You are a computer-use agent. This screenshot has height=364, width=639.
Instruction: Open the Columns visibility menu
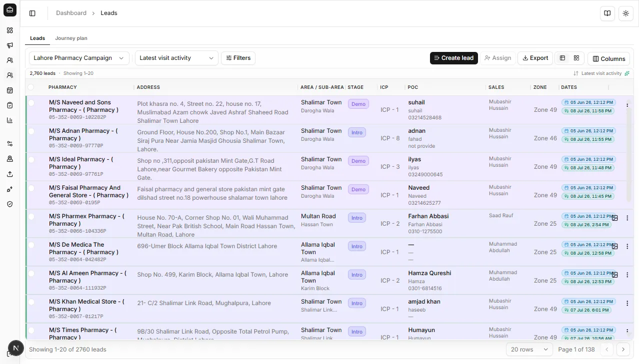pyautogui.click(x=608, y=58)
